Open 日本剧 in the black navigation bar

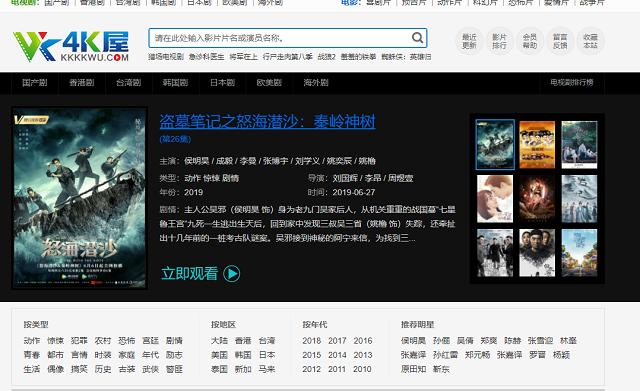click(222, 83)
